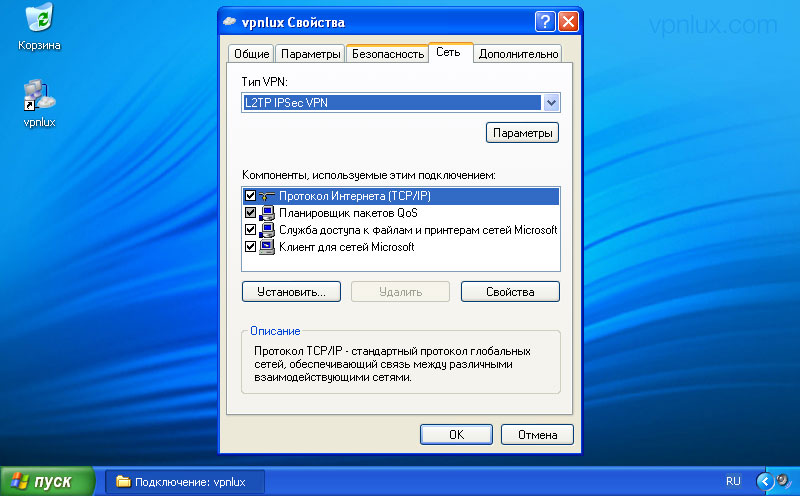The image size is (800, 496).
Task: Click the folder icon of the taskbar item
Action: (x=123, y=481)
